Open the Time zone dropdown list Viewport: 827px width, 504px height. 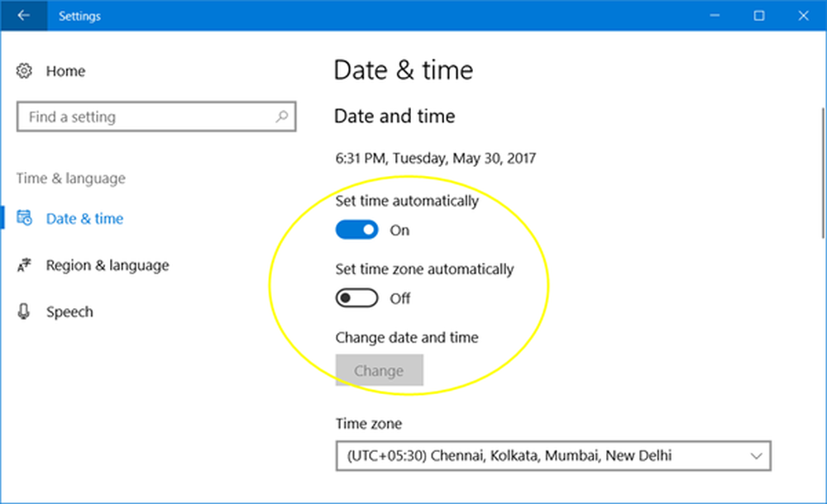[x=552, y=455]
